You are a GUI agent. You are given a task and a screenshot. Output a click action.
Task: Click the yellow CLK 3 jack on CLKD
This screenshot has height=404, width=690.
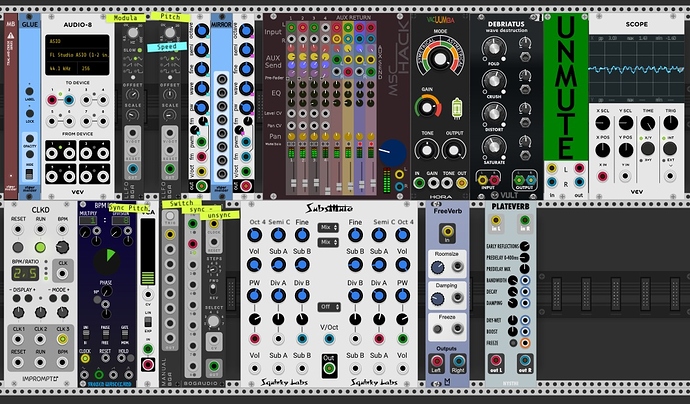(62, 339)
